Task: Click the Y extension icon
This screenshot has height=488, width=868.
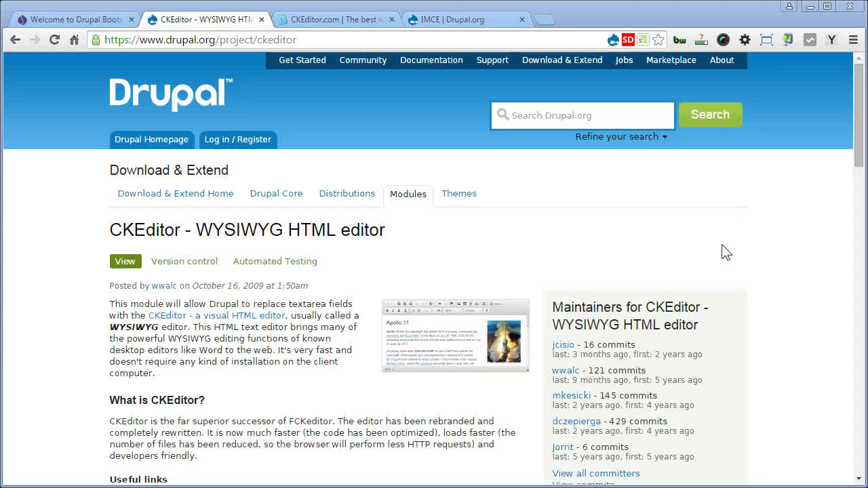Action: [831, 40]
